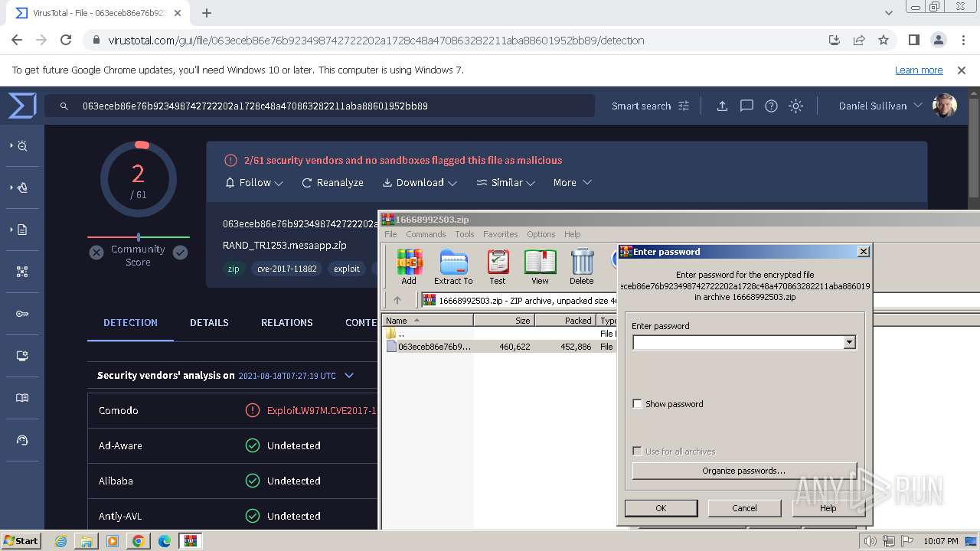Viewport: 980px width, 551px height.
Task: Click the VirusTotal logo icon
Action: click(22, 106)
